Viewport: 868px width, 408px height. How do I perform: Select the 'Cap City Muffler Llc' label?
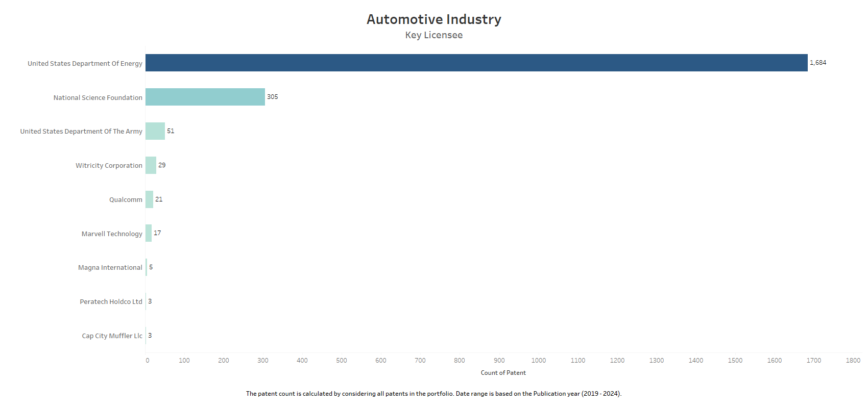pos(112,336)
